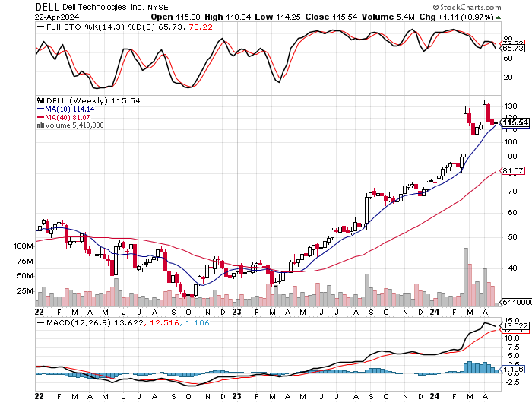Click the black line marker beside Full STO

40,27
